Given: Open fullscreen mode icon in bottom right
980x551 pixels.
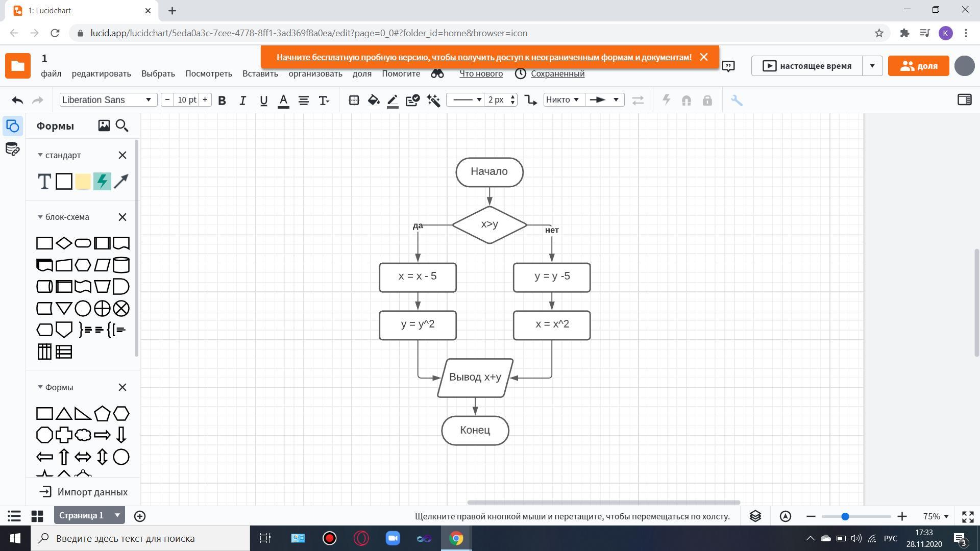Looking at the screenshot, I should (x=968, y=516).
